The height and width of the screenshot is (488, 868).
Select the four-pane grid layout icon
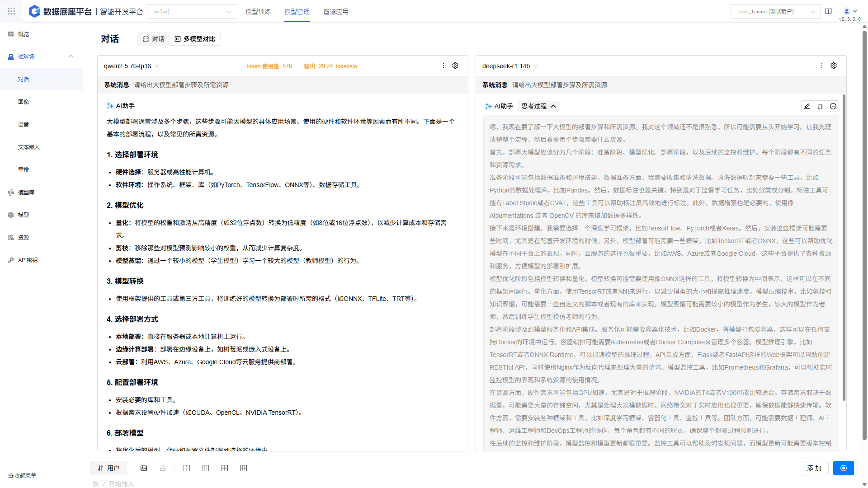click(x=225, y=468)
